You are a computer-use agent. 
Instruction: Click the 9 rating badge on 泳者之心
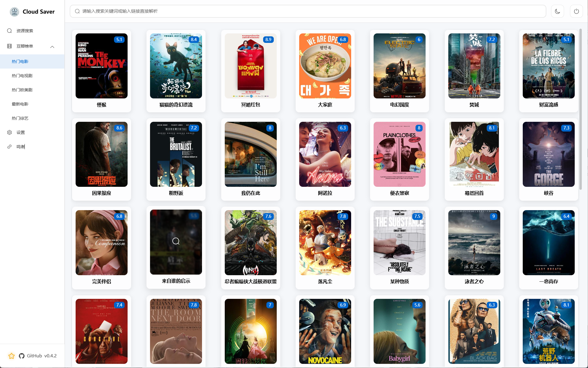coord(493,216)
